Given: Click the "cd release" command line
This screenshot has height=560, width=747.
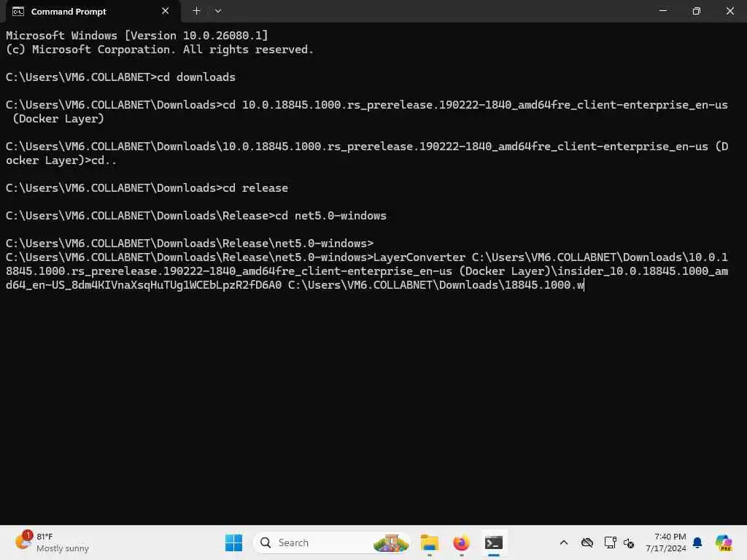Looking at the screenshot, I should coord(147,188).
